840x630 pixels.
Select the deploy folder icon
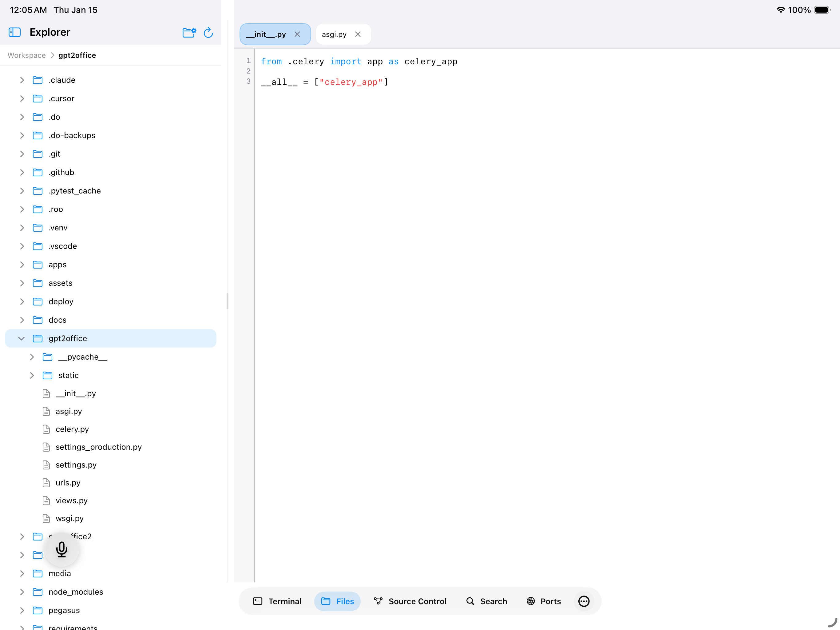(38, 301)
